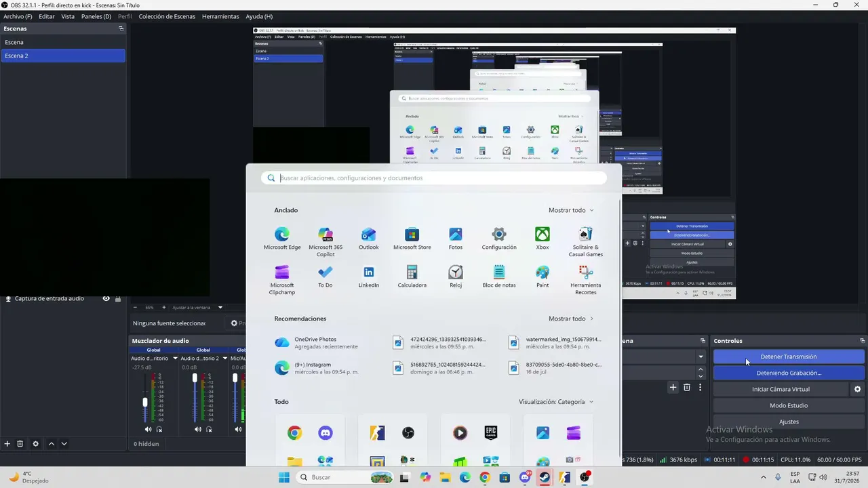868x488 pixels.
Task: Increase transition duration with up arrow
Action: click(x=701, y=369)
